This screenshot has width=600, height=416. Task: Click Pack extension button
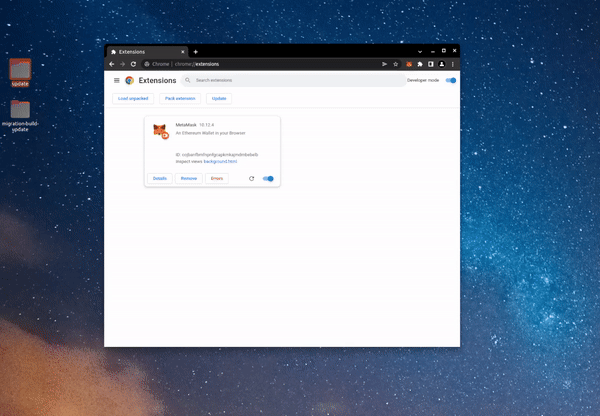point(180,98)
